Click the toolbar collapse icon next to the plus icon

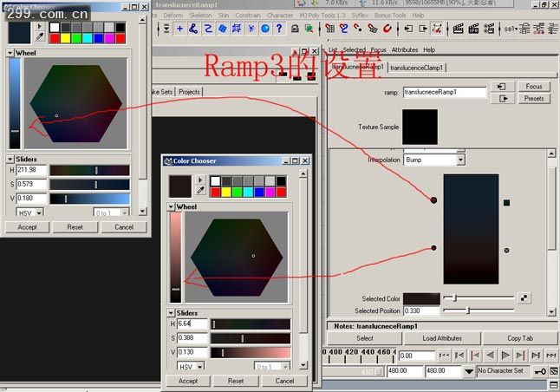tap(166, 29)
